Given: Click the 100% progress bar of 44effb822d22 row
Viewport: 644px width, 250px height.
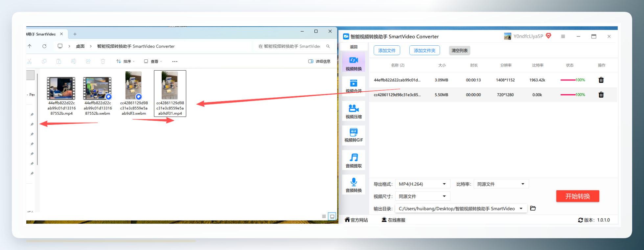Looking at the screenshot, I should pyautogui.click(x=573, y=80).
